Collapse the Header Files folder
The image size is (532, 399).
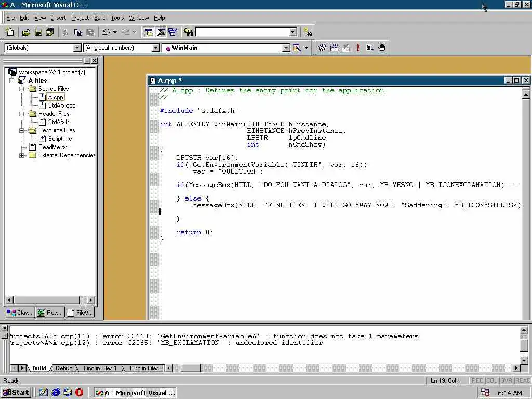point(21,114)
